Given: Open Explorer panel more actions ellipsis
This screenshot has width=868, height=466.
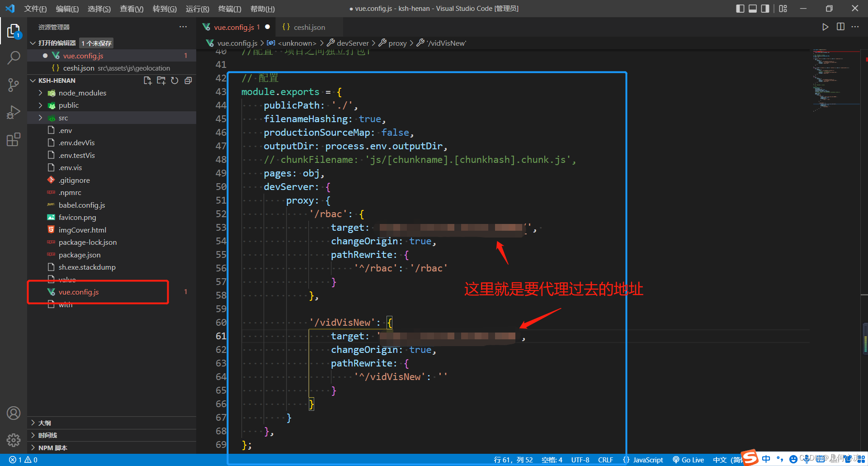Looking at the screenshot, I should coord(183,27).
